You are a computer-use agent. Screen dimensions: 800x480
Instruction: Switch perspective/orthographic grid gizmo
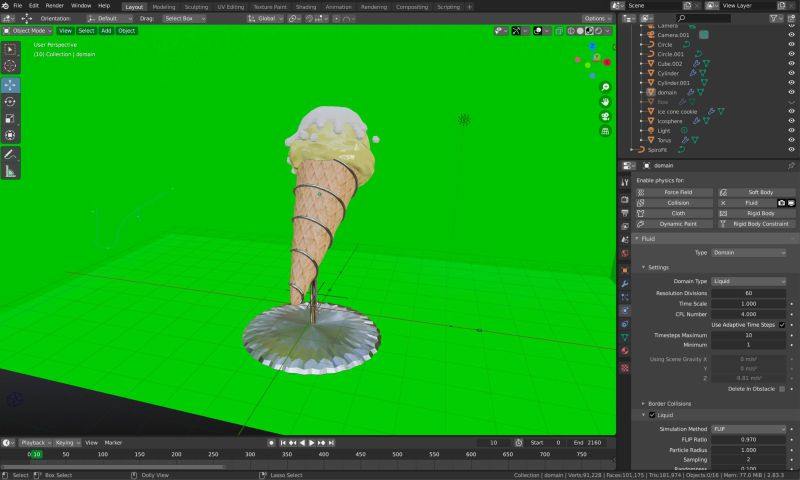(605, 131)
